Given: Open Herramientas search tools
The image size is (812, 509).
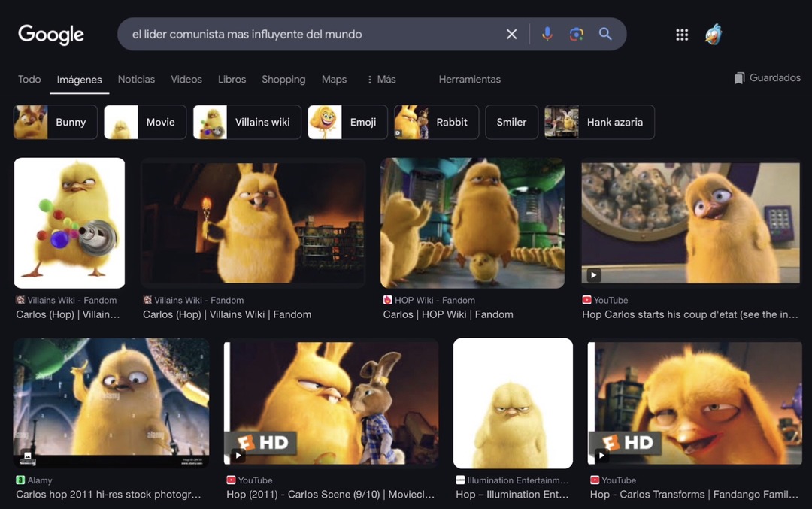Looking at the screenshot, I should point(469,80).
